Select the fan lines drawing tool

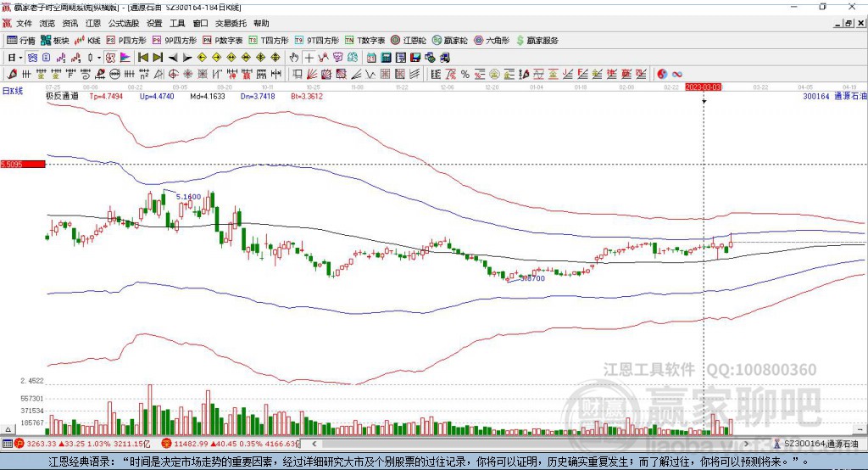(x=312, y=75)
